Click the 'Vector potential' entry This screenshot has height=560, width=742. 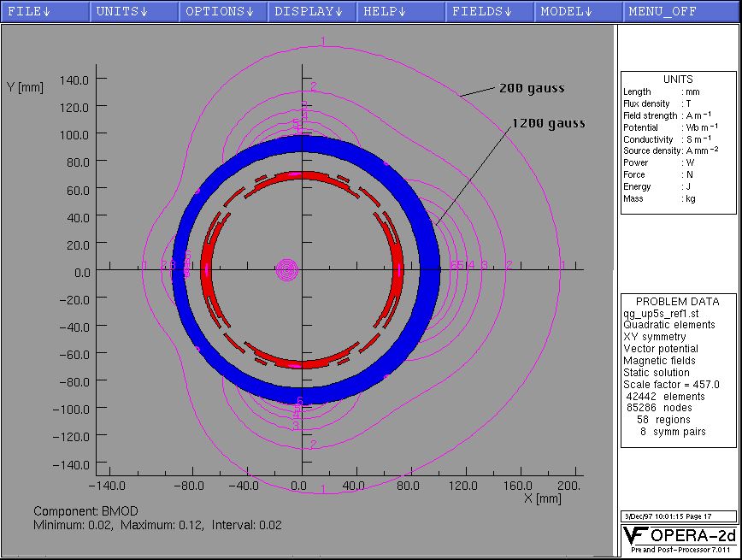661,349
